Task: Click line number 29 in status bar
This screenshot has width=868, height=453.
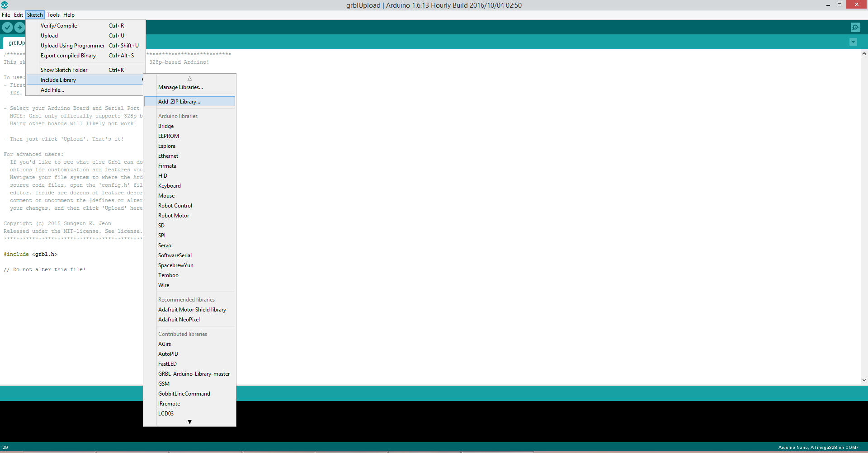Action: 5,448
